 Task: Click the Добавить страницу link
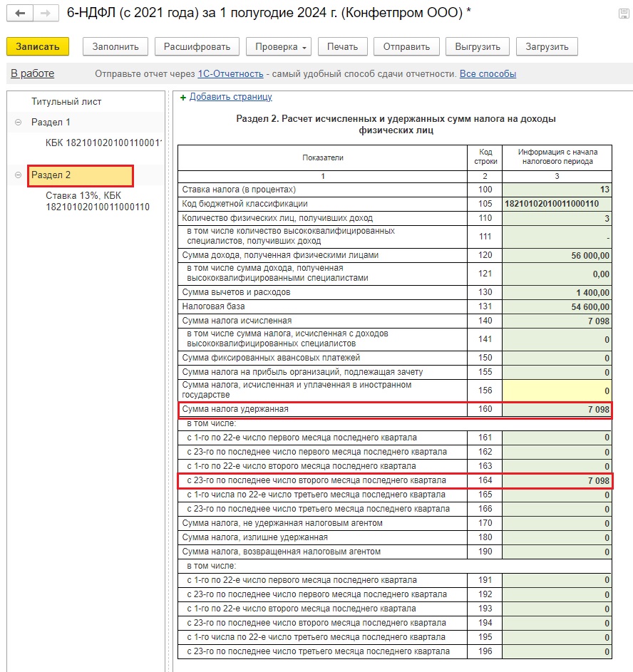click(x=230, y=97)
